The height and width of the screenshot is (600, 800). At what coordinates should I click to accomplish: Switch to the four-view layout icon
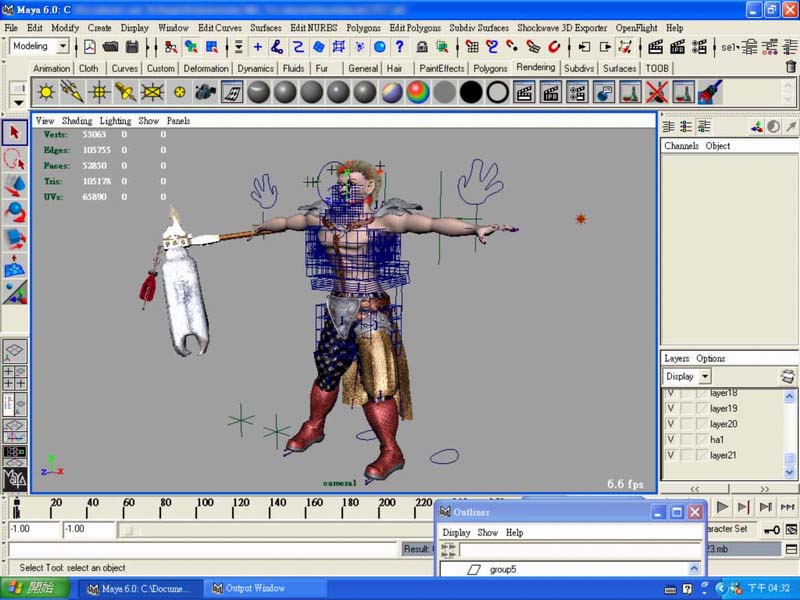pos(15,378)
